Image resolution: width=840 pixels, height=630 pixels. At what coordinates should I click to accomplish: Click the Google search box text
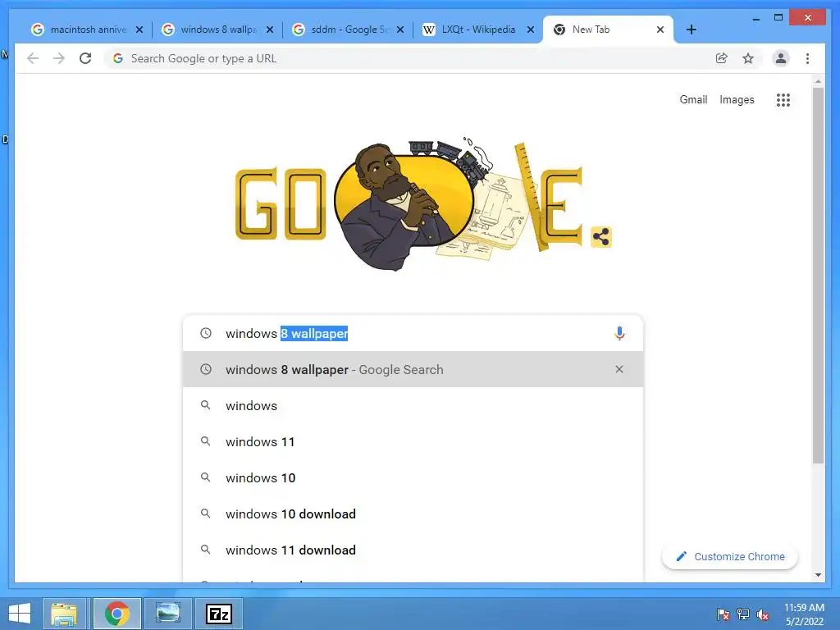(286, 333)
